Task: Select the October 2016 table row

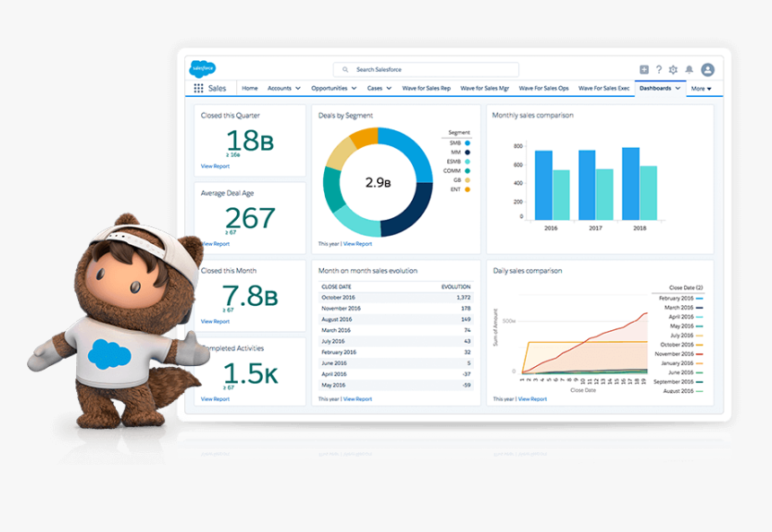Action: coord(396,297)
